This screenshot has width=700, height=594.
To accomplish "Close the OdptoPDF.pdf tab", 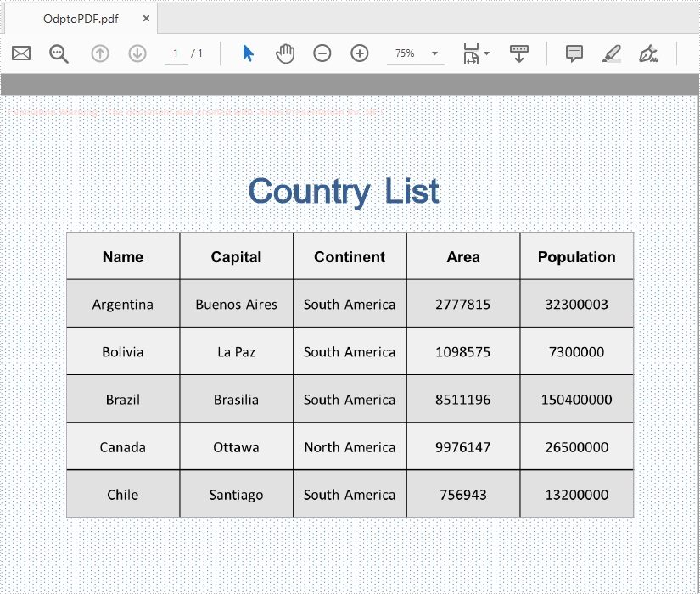I will coord(146,19).
